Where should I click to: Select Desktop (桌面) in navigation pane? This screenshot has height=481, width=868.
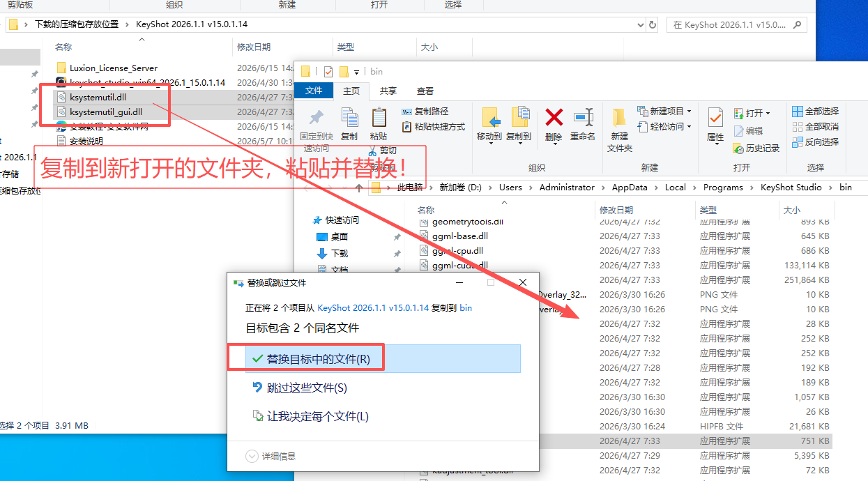(x=333, y=237)
